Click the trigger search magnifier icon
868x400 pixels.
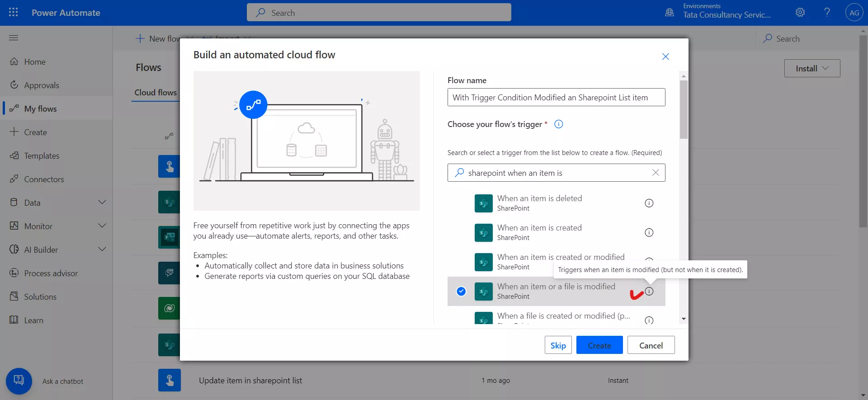click(x=459, y=173)
